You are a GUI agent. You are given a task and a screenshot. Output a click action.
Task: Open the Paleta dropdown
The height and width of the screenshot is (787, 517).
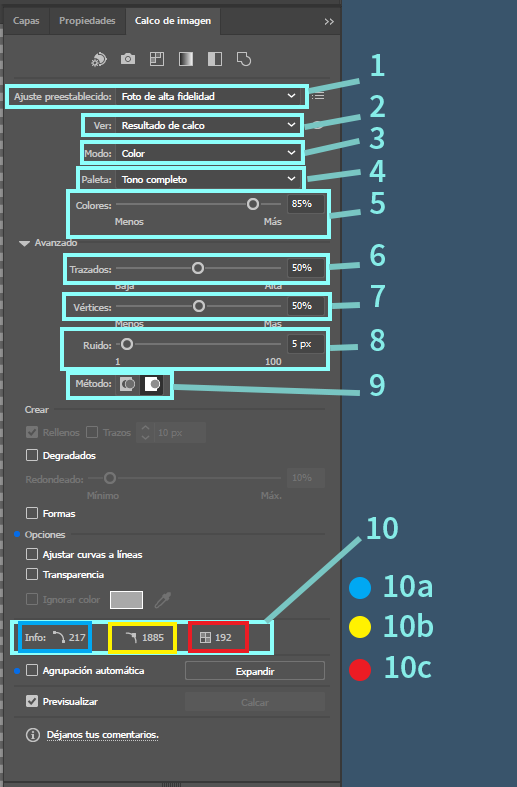[208, 180]
